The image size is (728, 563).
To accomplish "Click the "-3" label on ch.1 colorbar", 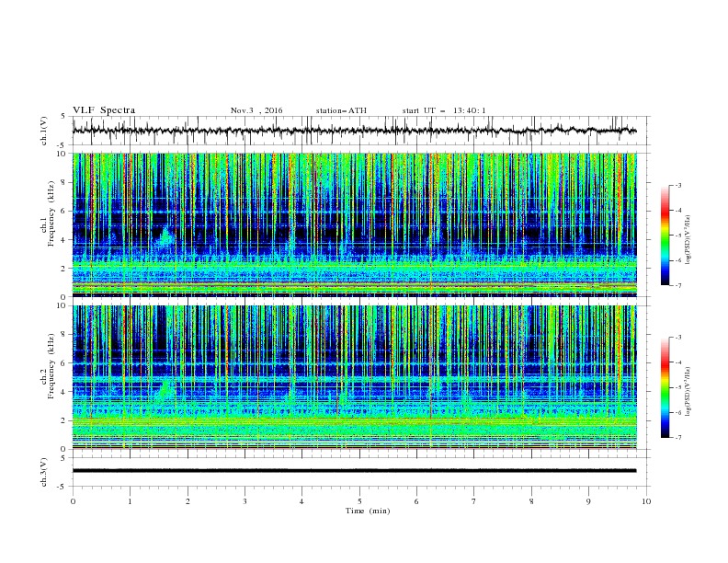I will [x=678, y=185].
